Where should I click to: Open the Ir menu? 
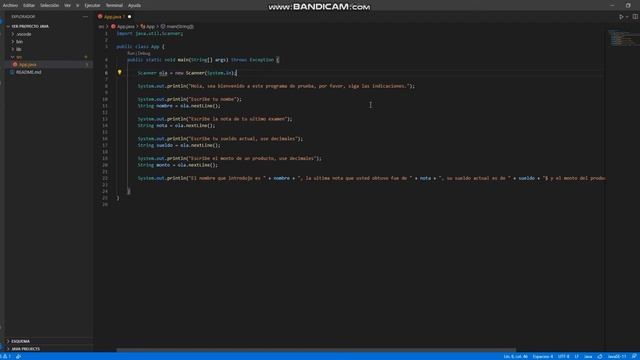pos(78,5)
